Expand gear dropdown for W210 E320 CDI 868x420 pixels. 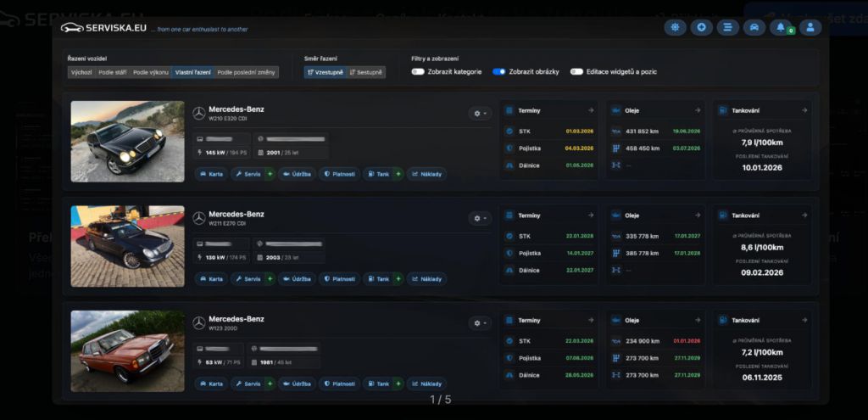[480, 113]
